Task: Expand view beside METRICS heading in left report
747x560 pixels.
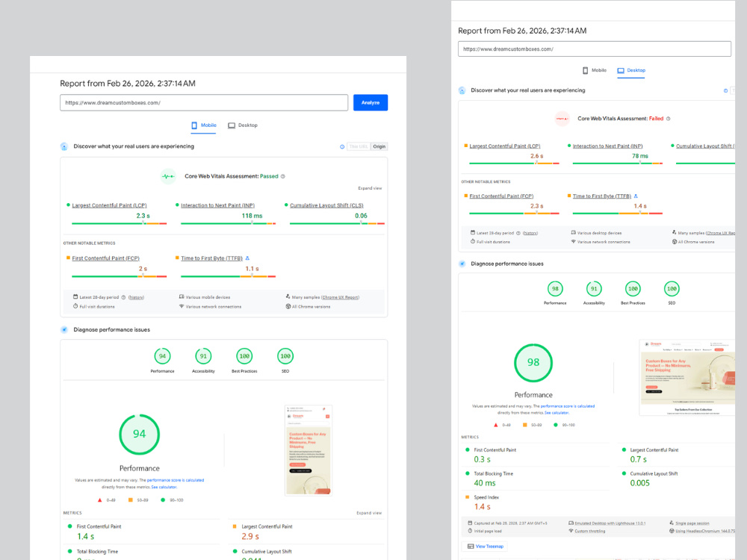Action: 369,513
